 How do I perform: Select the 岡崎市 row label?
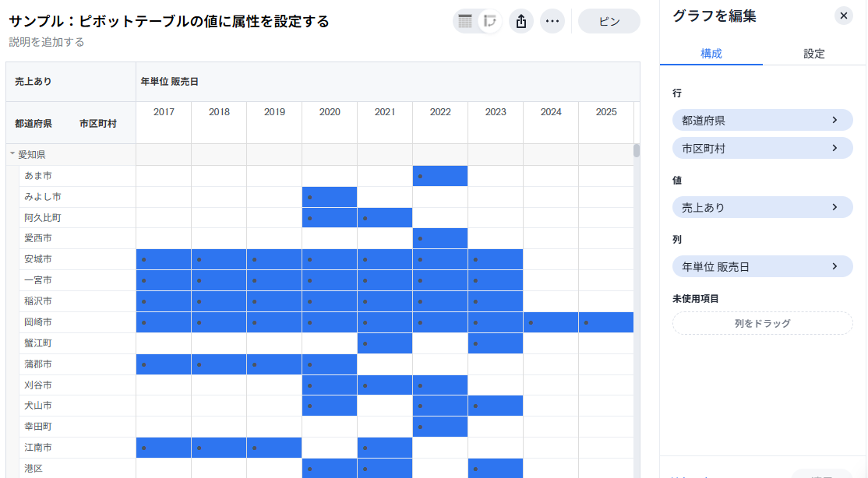(x=37, y=322)
